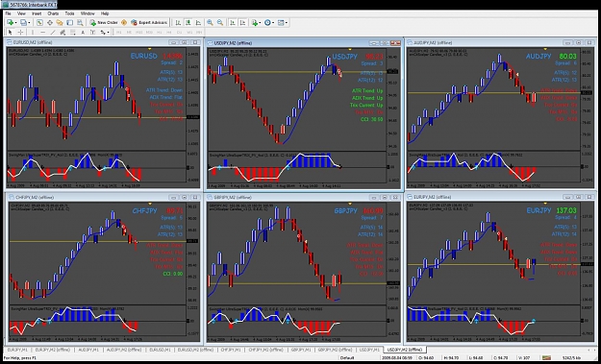
Task: Open the Window menu
Action: 88,13
